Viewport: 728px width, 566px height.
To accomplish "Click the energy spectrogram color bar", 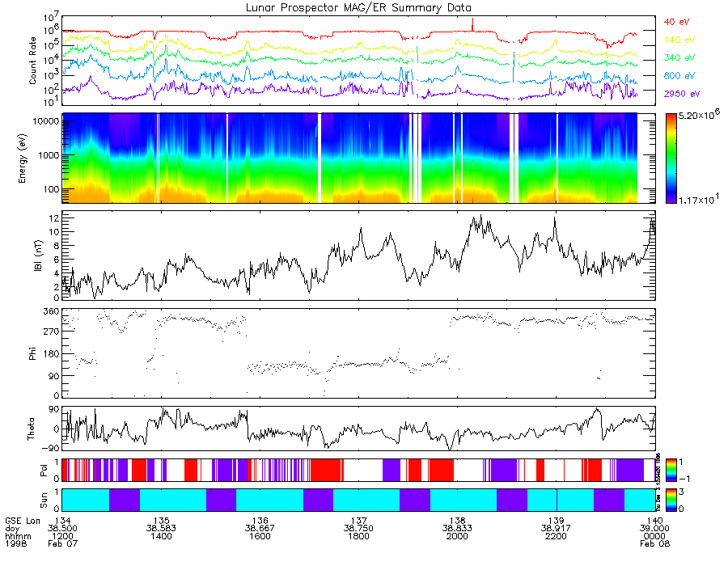I will [x=671, y=158].
